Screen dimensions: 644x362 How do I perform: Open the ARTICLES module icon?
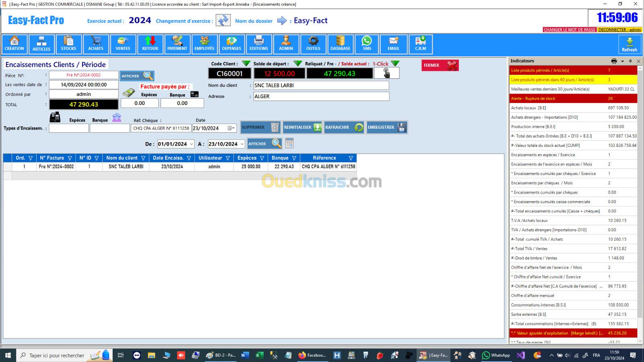(41, 44)
